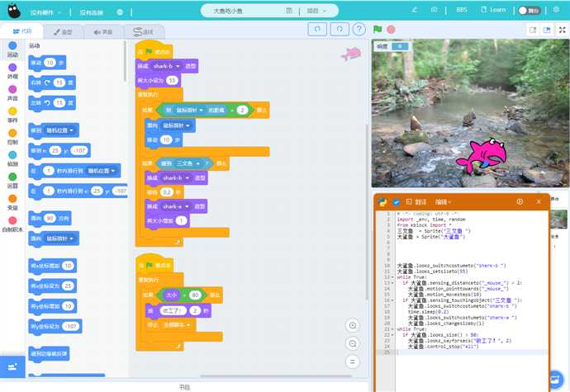The height and width of the screenshot is (392, 570).
Task: Toggle the 舞台 stage mode switch
Action: point(529,11)
